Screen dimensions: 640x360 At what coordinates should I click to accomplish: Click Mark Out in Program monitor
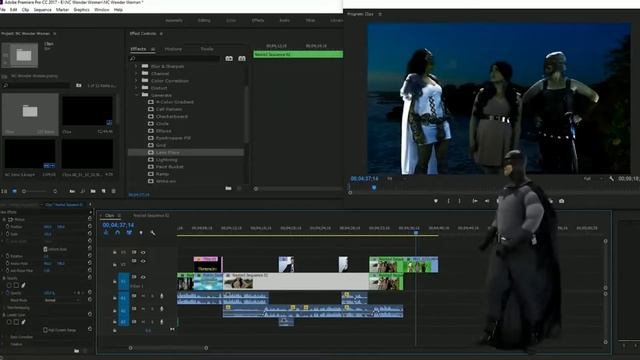[x=460, y=201]
